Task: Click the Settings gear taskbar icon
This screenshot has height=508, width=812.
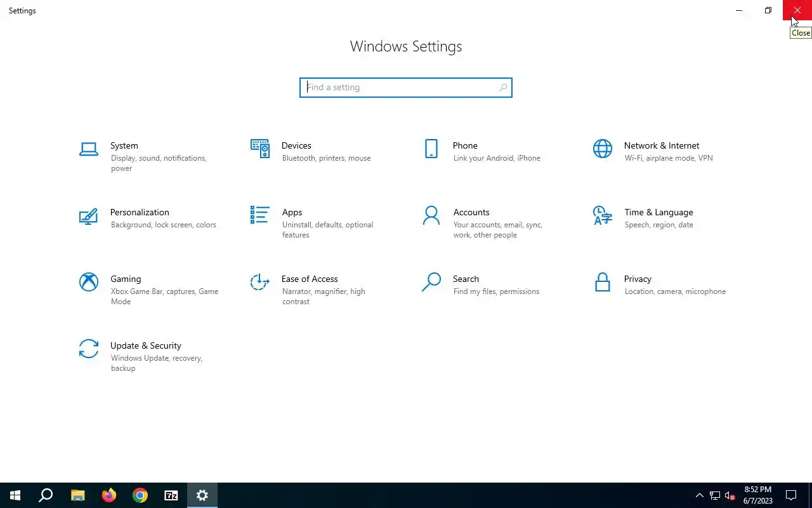Action: 202,495
